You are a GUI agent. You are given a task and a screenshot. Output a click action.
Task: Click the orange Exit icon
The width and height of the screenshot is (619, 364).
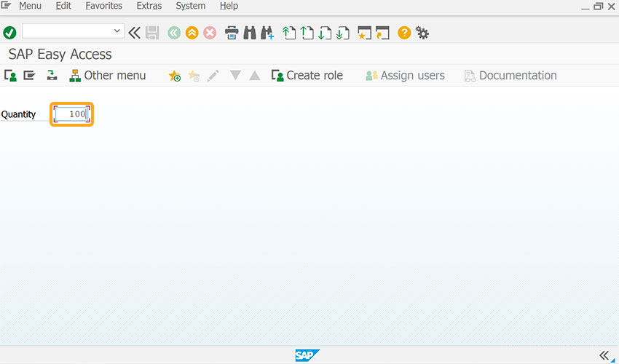[192, 33]
